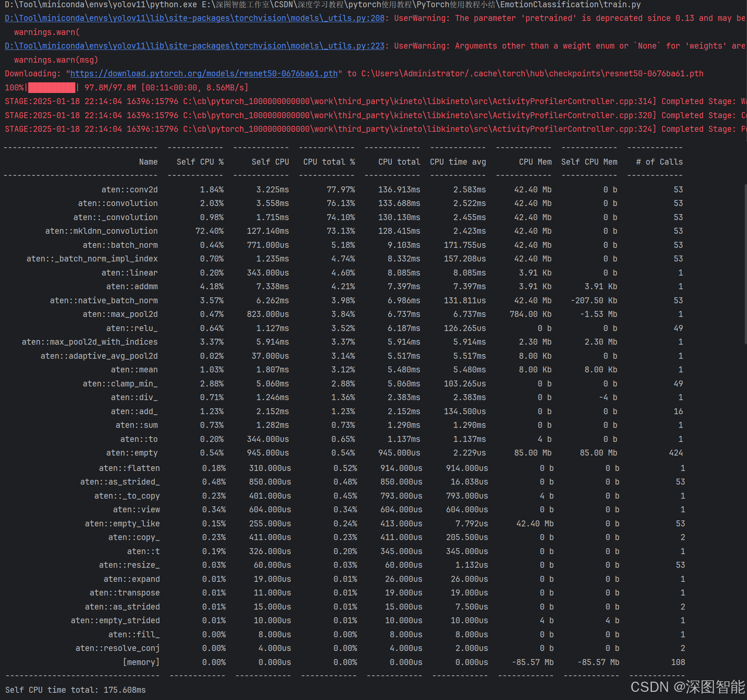This screenshot has height=700, width=747.
Task: Click the aten::_batch_norm_impl_index row name
Action: [92, 259]
